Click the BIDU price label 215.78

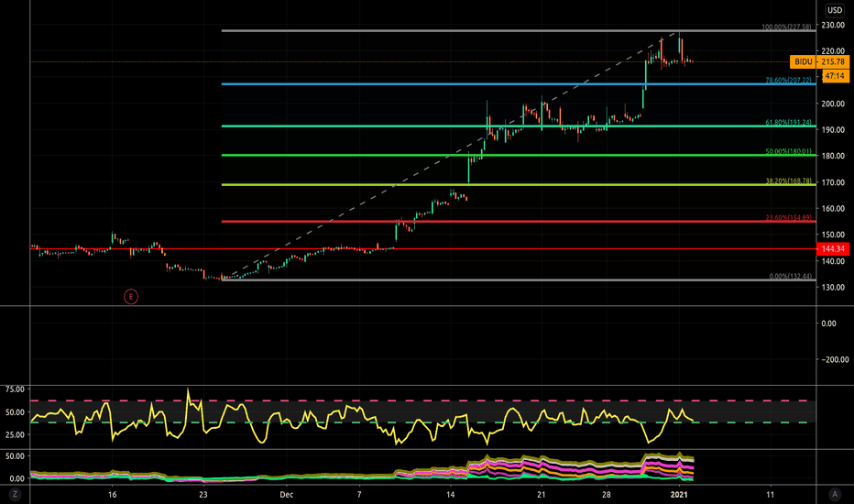coord(820,61)
